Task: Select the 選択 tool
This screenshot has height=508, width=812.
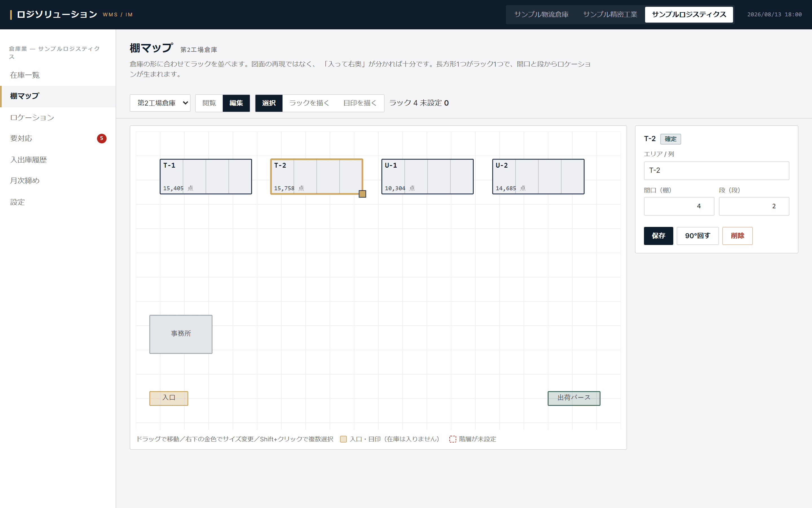Action: [269, 103]
